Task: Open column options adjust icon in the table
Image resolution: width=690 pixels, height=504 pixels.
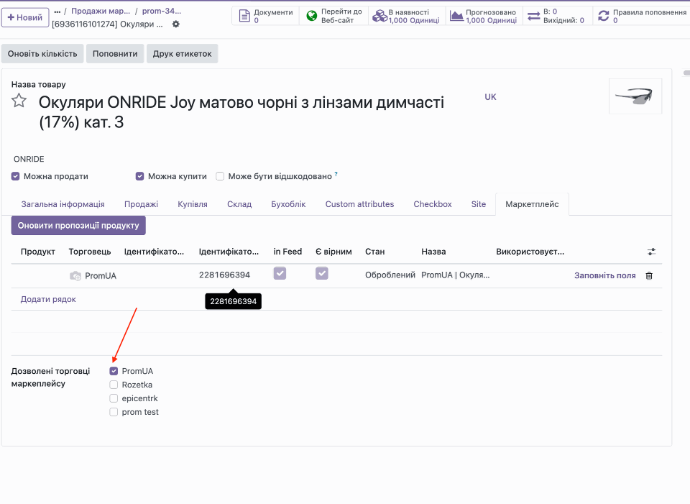Action: tap(651, 252)
